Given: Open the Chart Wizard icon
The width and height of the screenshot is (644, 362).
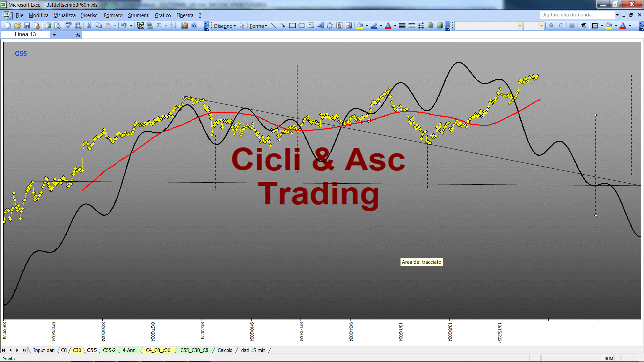Looking at the screenshot, I should click(185, 25).
